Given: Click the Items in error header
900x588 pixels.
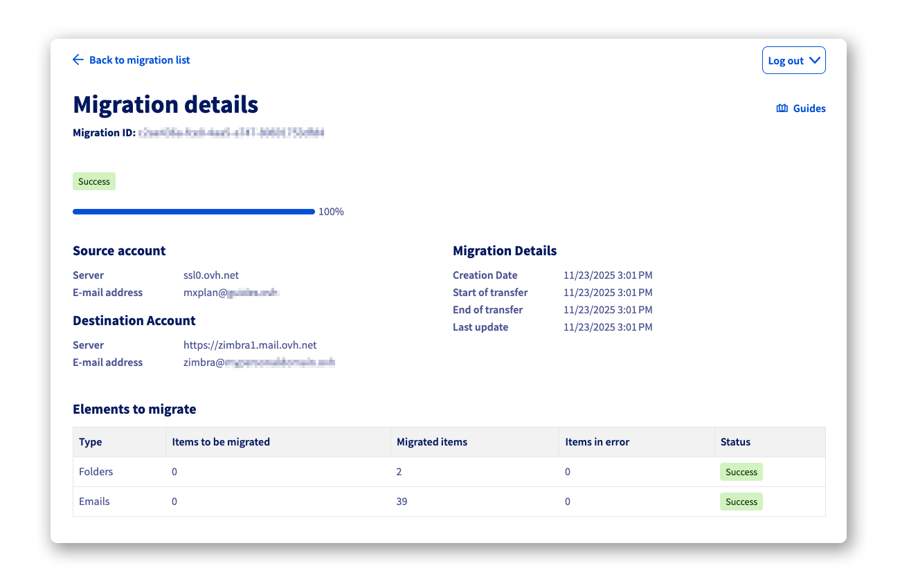Looking at the screenshot, I should coord(597,442).
